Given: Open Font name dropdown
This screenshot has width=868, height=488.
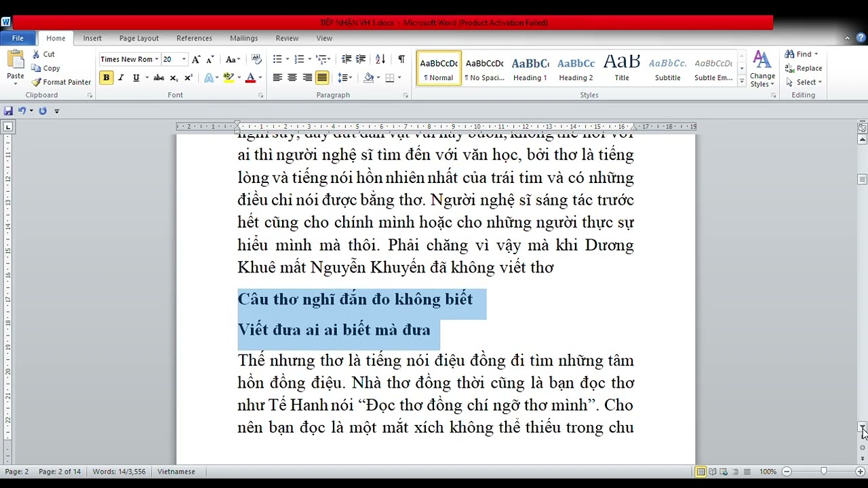Looking at the screenshot, I should (157, 59).
